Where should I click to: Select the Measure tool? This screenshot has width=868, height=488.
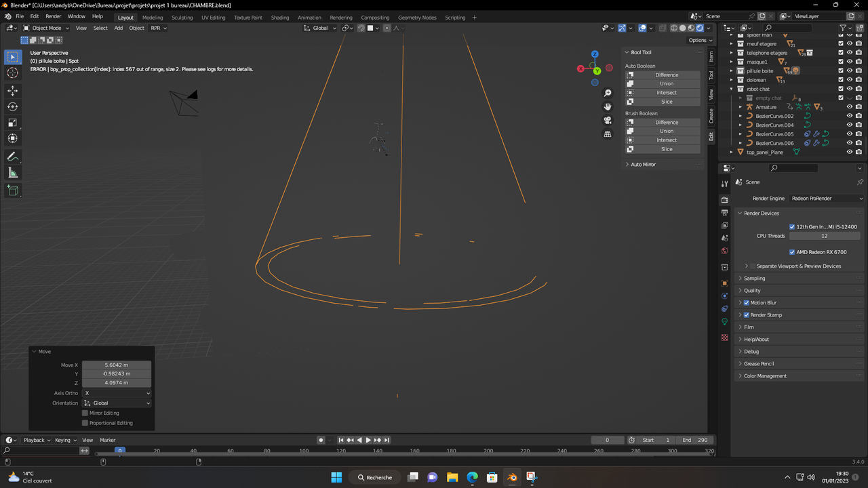pyautogui.click(x=12, y=172)
